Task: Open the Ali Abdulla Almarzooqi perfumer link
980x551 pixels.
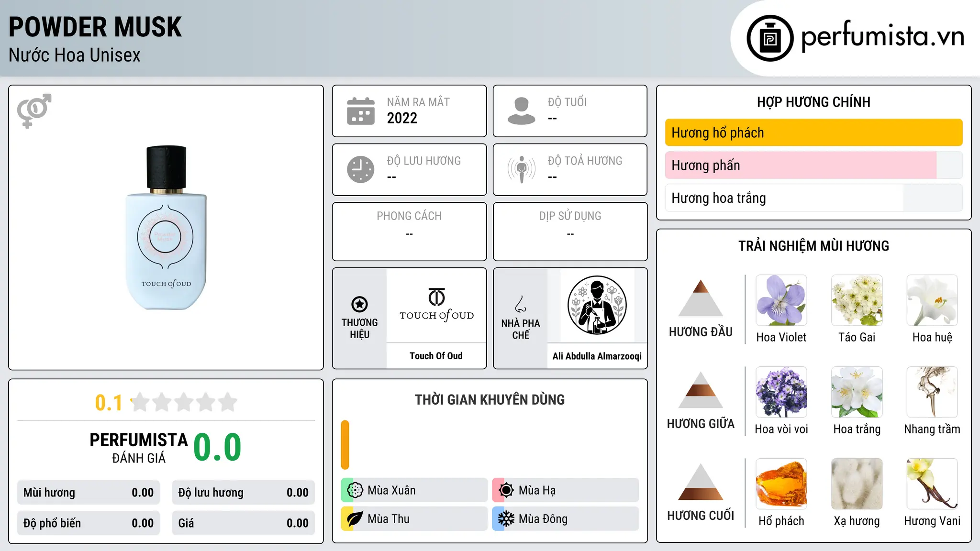Action: (597, 356)
